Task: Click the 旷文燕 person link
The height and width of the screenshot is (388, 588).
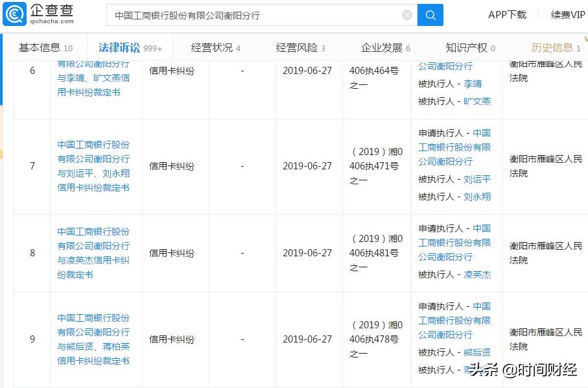Action: pyautogui.click(x=478, y=102)
